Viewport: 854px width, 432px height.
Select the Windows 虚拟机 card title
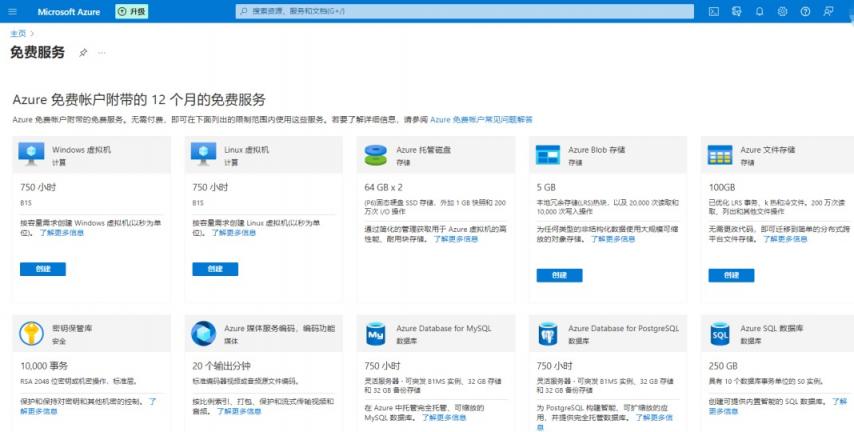point(81,149)
